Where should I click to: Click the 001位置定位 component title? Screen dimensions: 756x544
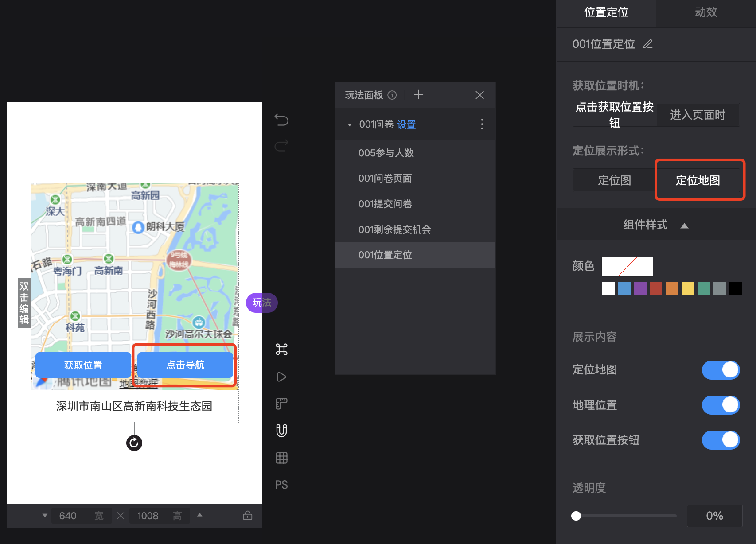pyautogui.click(x=604, y=44)
